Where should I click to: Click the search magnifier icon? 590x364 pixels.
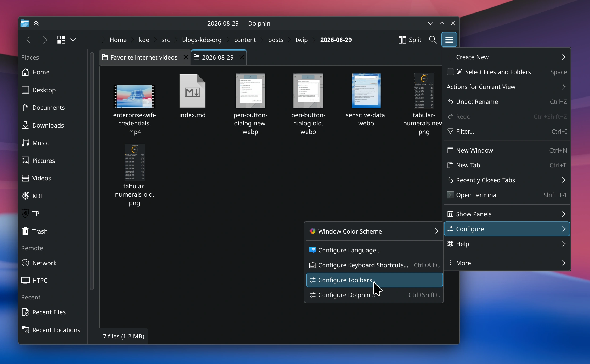(x=433, y=40)
